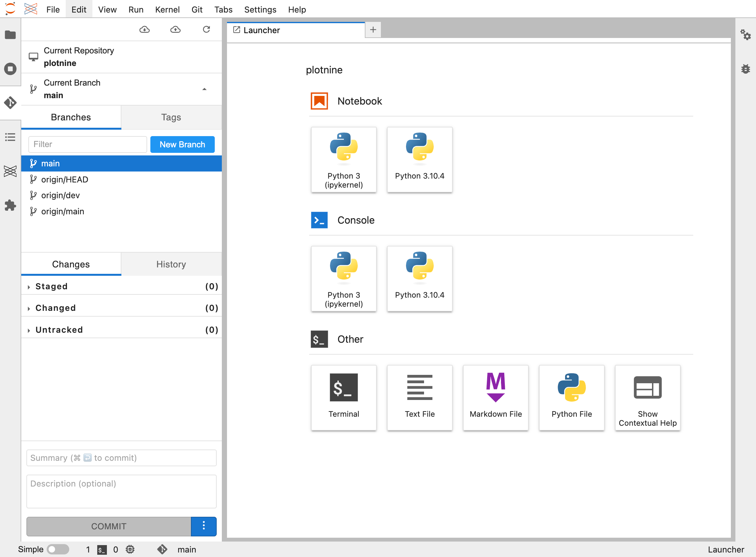Open Markdown File launcher icon

(496, 396)
